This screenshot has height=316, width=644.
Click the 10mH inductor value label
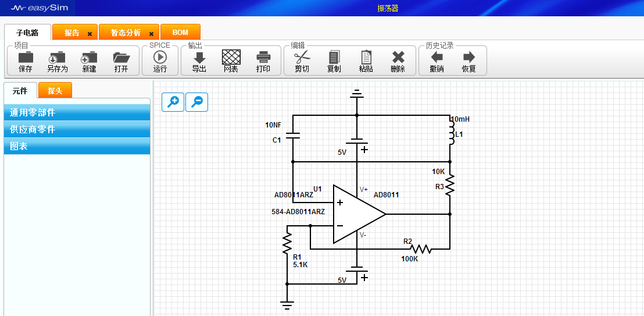pos(460,119)
